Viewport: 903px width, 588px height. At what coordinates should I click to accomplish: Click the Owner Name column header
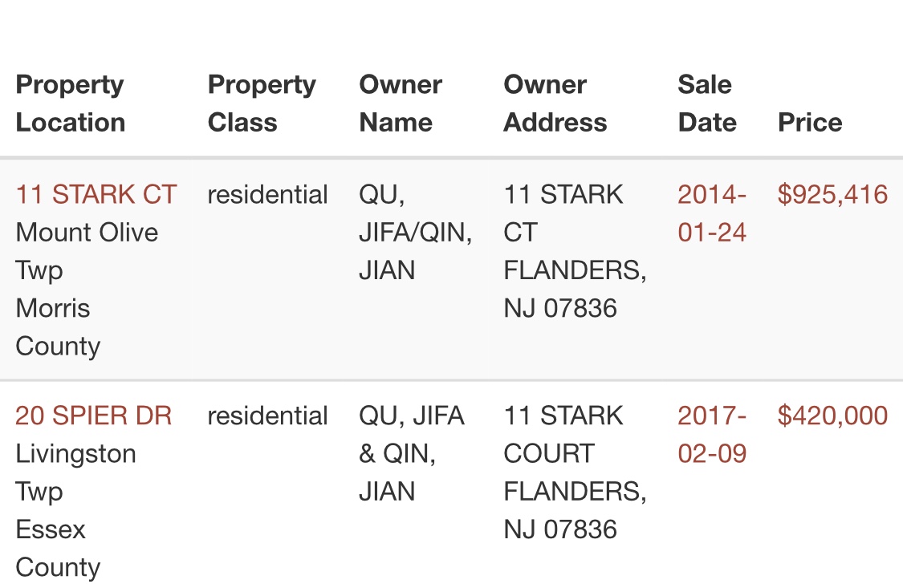pyautogui.click(x=400, y=103)
